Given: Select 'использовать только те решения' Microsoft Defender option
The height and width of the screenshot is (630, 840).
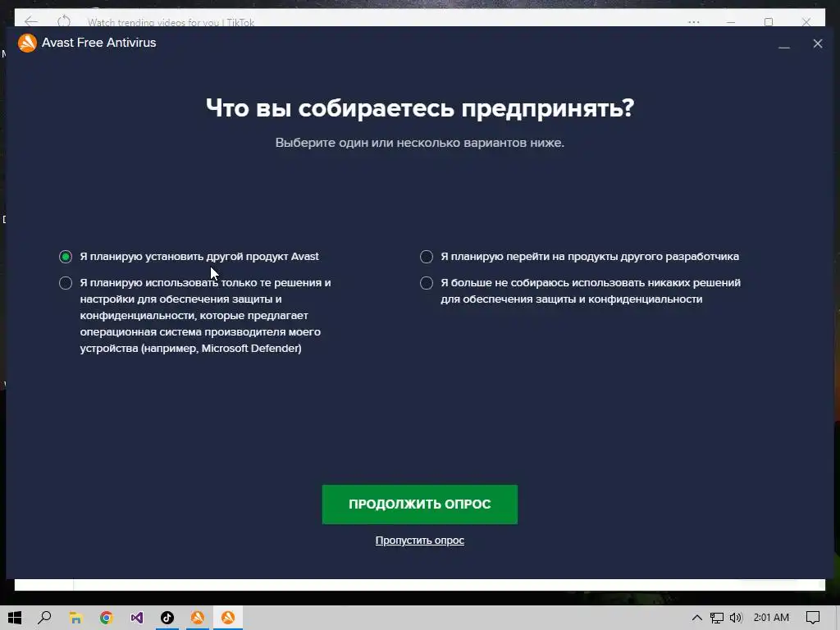Looking at the screenshot, I should (66, 283).
